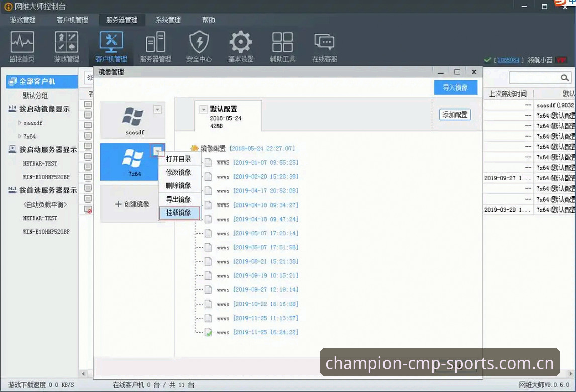Open the 辅助工具 grid icon
The height and width of the screenshot is (392, 576).
point(282,47)
